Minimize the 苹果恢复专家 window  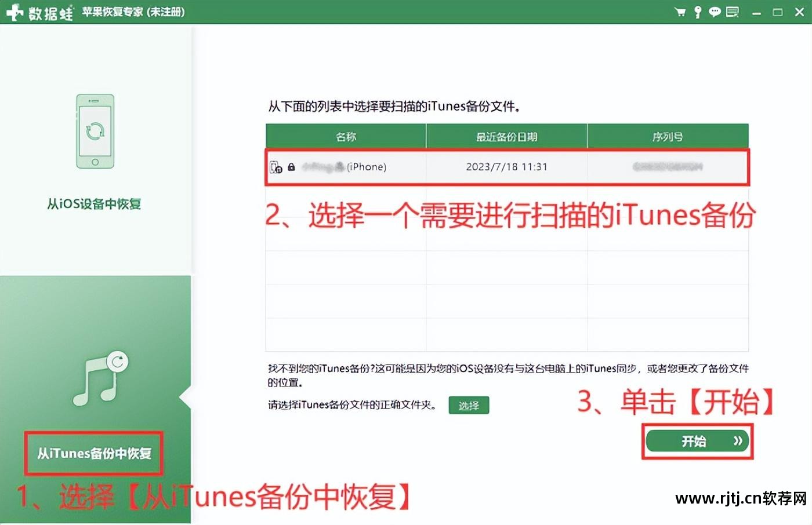756,12
